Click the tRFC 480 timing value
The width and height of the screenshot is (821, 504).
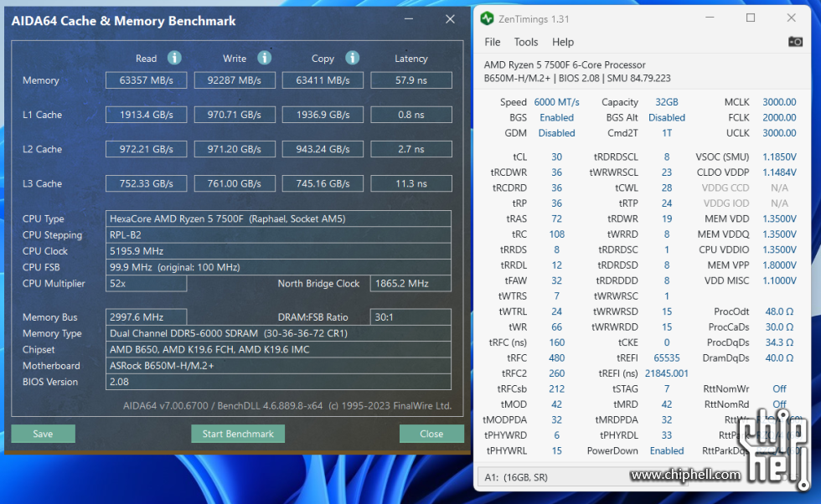pos(556,358)
